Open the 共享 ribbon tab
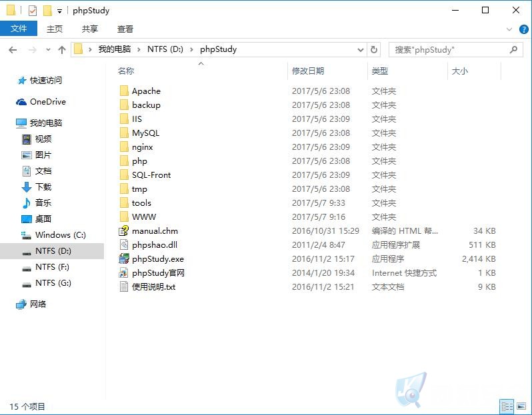Viewport: 532px width, 415px height. click(x=90, y=29)
